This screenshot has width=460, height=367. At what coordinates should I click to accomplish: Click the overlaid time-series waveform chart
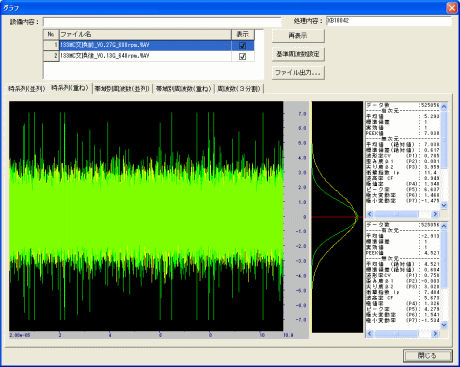pyautogui.click(x=146, y=216)
